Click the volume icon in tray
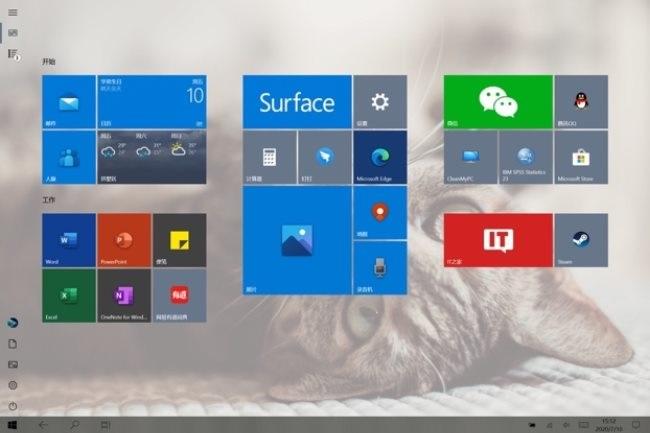The height and width of the screenshot is (433, 650). pos(566,425)
